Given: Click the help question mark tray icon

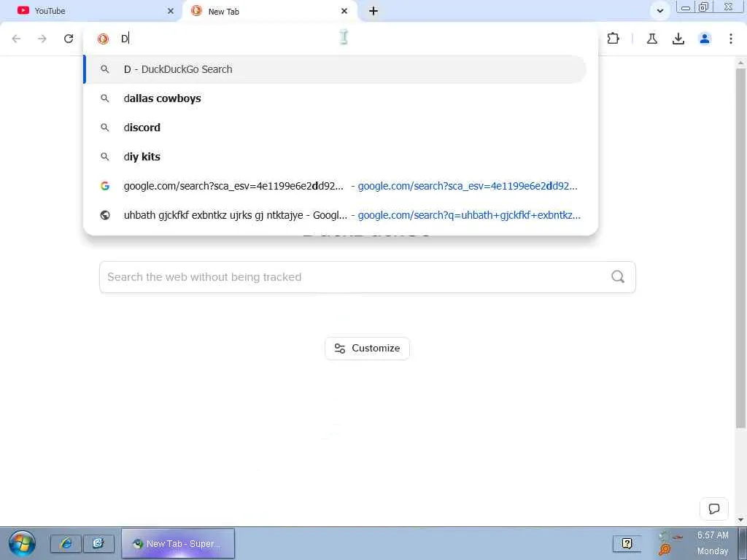Looking at the screenshot, I should [x=627, y=543].
